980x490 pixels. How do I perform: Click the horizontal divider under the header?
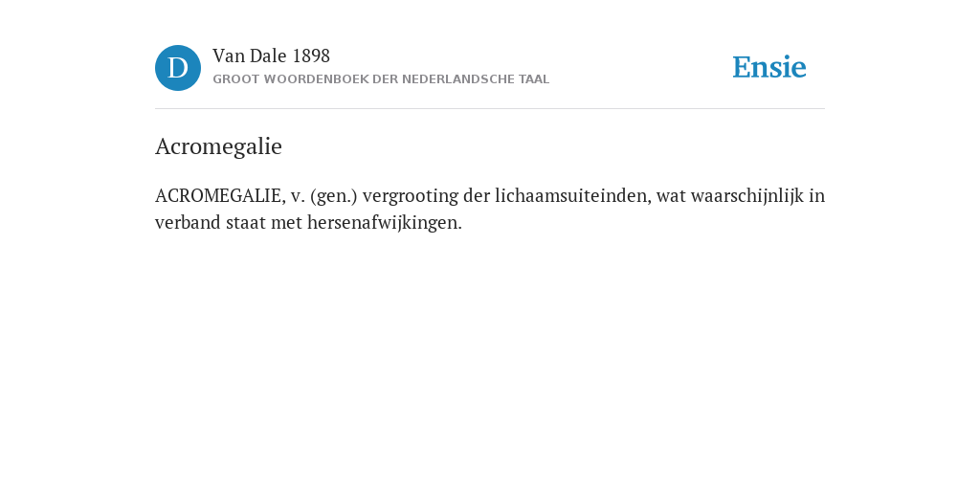(x=490, y=109)
